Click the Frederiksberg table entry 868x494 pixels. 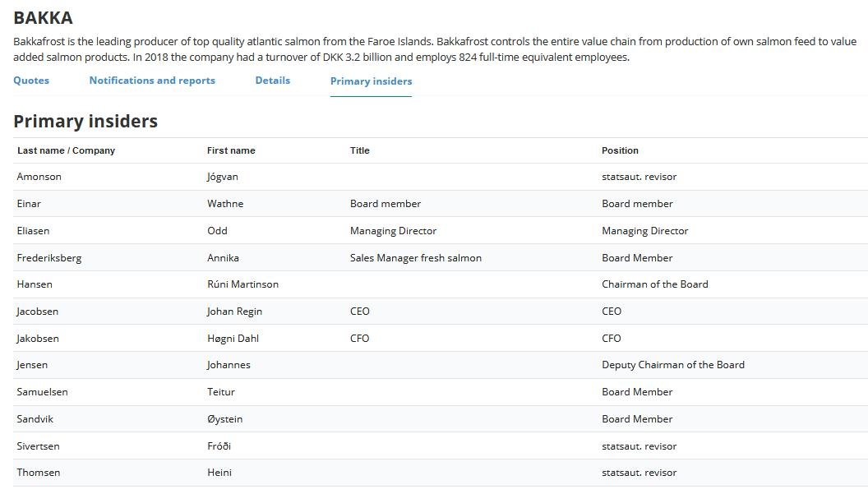(x=48, y=258)
